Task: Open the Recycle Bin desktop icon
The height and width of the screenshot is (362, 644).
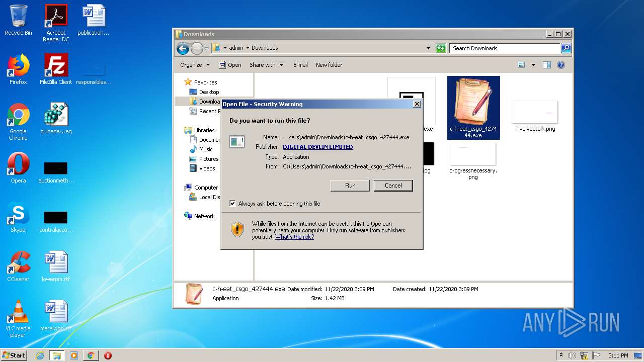Action: coord(18,20)
